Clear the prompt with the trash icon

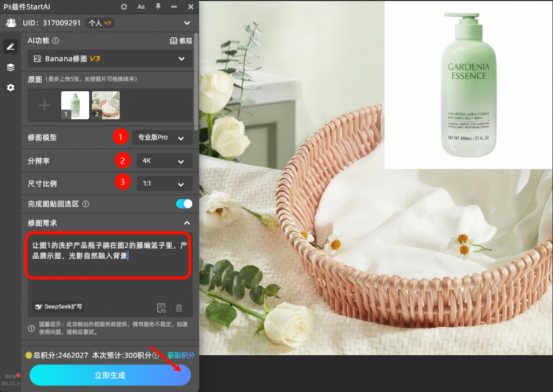click(x=178, y=307)
